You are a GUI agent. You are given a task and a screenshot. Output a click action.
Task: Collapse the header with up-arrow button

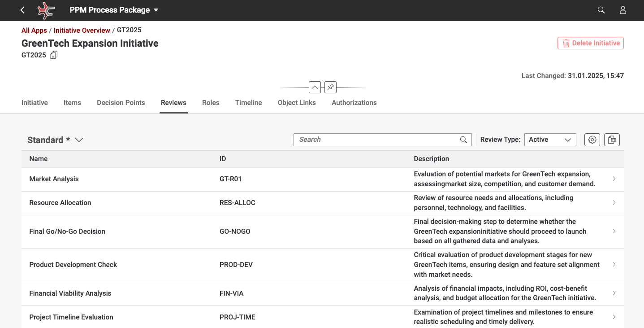[315, 87]
